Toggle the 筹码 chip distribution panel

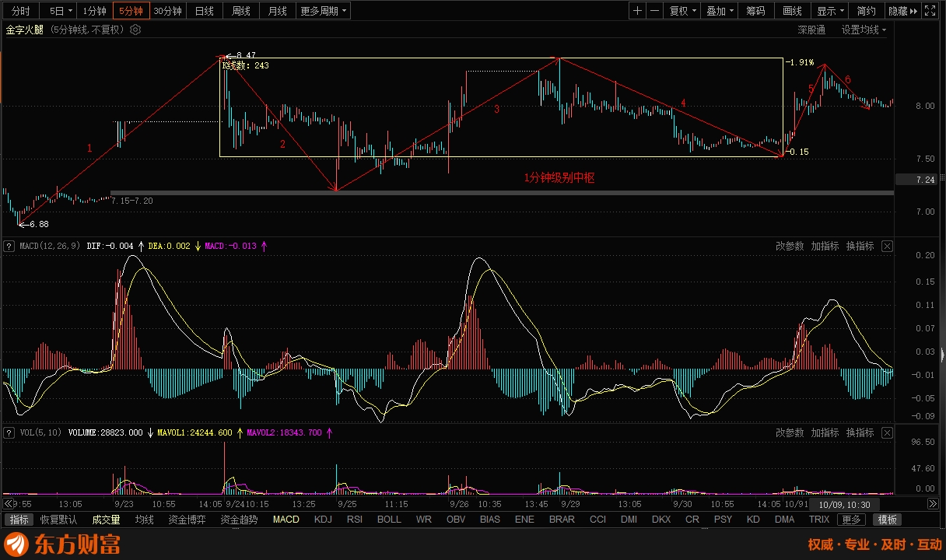[x=755, y=11]
